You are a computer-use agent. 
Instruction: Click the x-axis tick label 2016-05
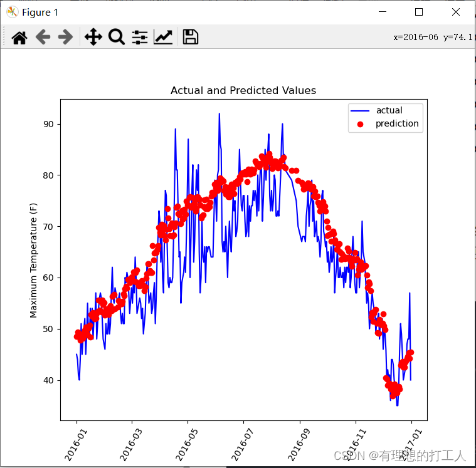(x=186, y=445)
